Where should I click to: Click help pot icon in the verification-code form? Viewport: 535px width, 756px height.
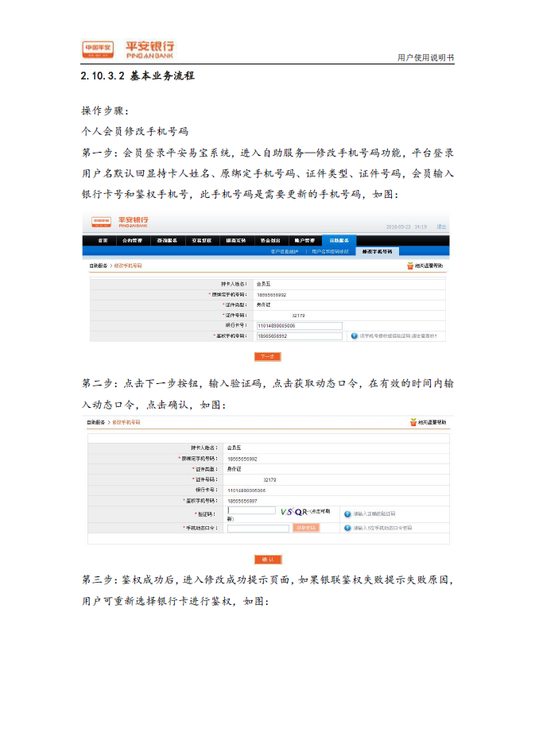click(x=413, y=422)
